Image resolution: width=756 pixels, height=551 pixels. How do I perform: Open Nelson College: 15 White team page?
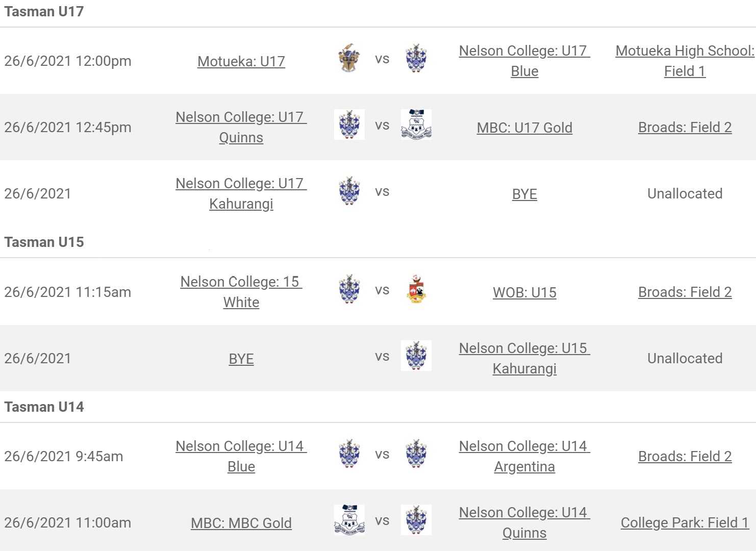(x=241, y=292)
